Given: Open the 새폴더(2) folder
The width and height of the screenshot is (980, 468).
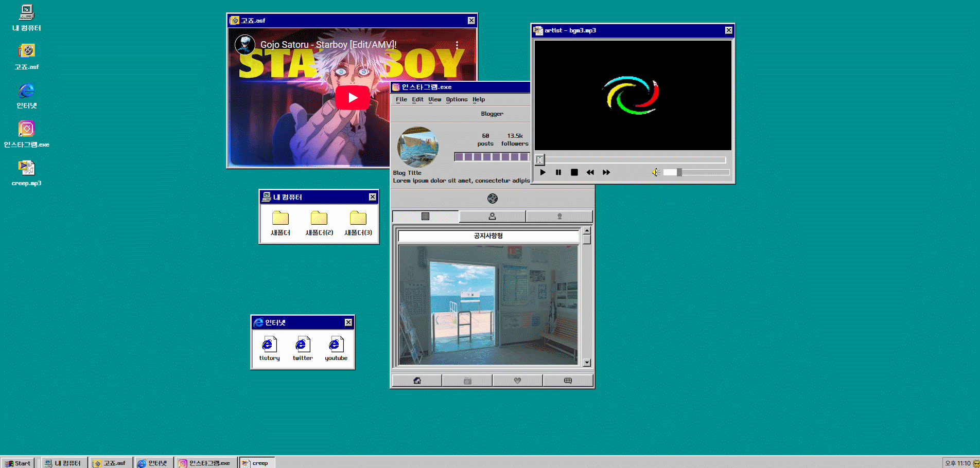Looking at the screenshot, I should (319, 223).
